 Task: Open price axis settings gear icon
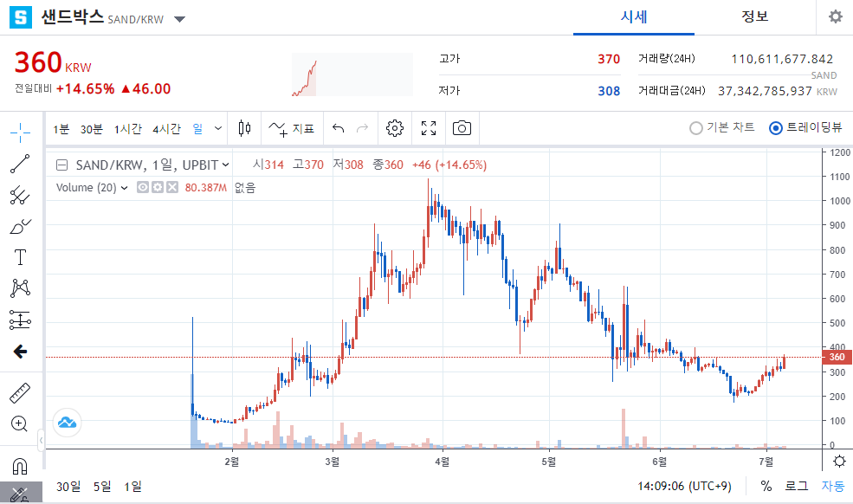839,461
